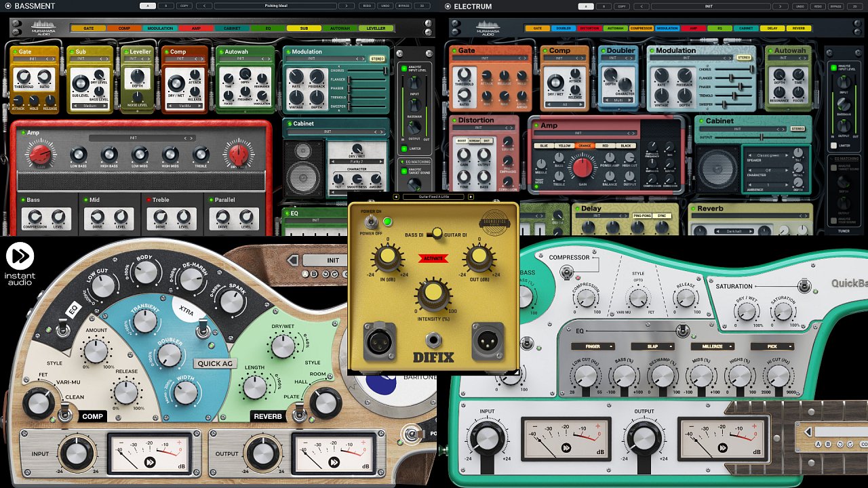
Task: Switch the Bass DI / Guitar DI selector
Action: point(435,234)
